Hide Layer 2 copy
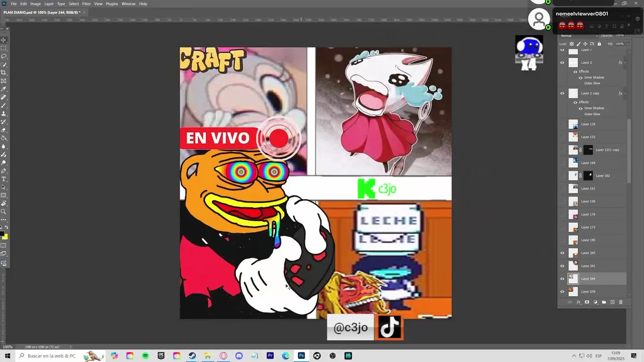This screenshot has width=644, height=362. pos(562,94)
